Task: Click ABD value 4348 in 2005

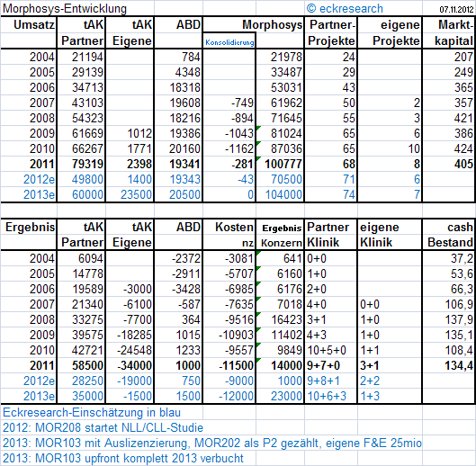Action: click(187, 72)
